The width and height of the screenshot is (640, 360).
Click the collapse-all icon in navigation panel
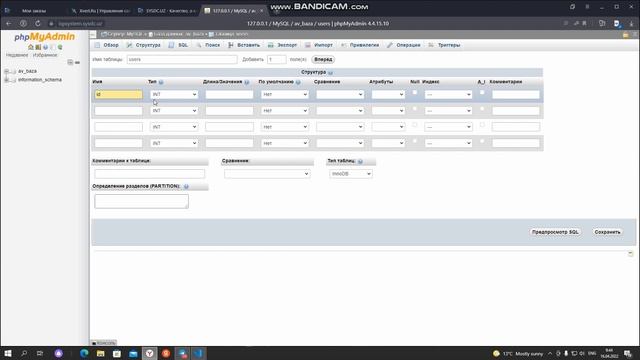point(70,62)
